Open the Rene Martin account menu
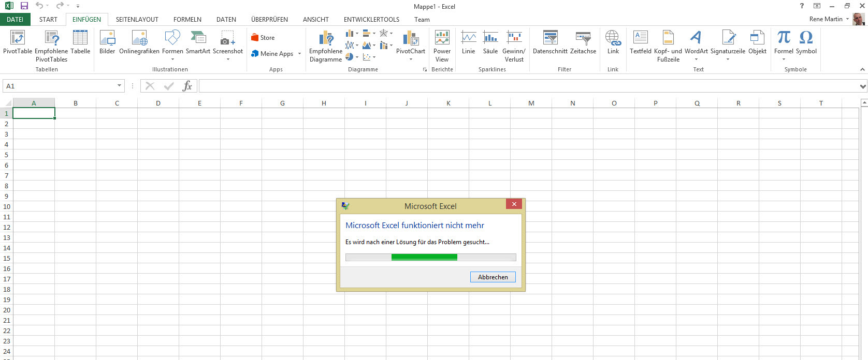This screenshot has height=360, width=868. coord(829,19)
